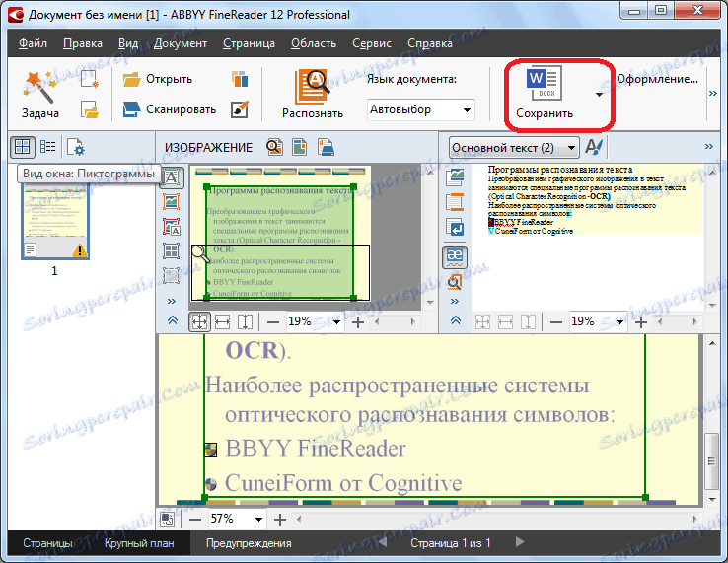Click the image editor paintbrush icon
Image resolution: width=728 pixels, height=563 pixels.
click(240, 109)
